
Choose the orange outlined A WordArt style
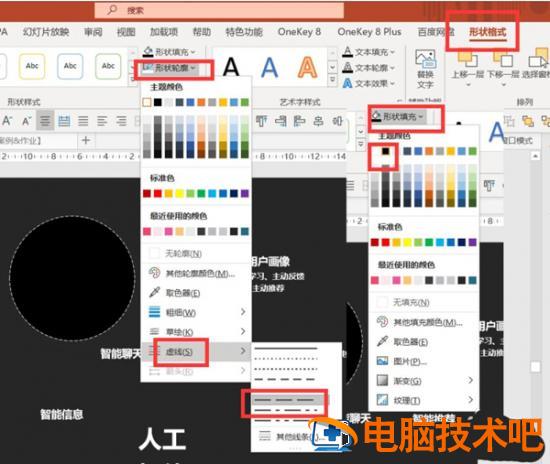point(307,67)
